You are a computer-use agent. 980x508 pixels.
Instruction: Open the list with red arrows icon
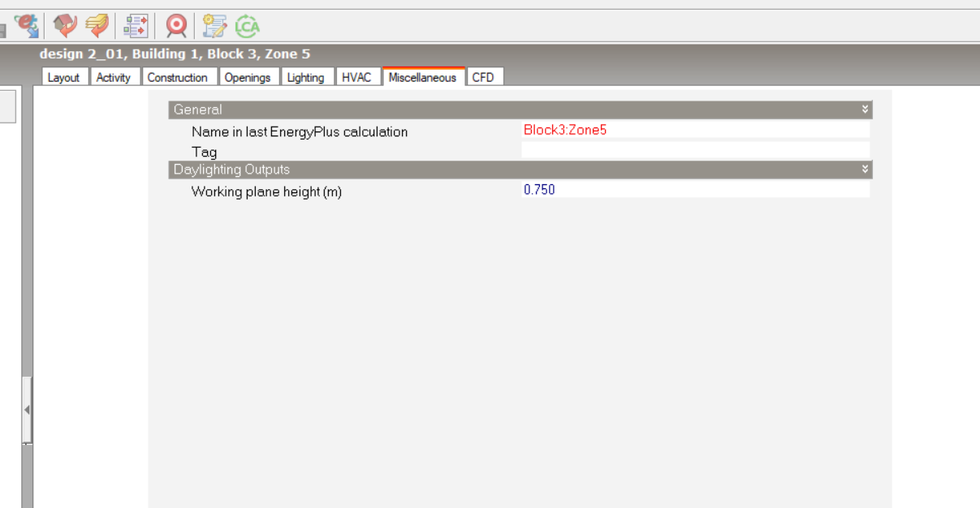pos(136,26)
